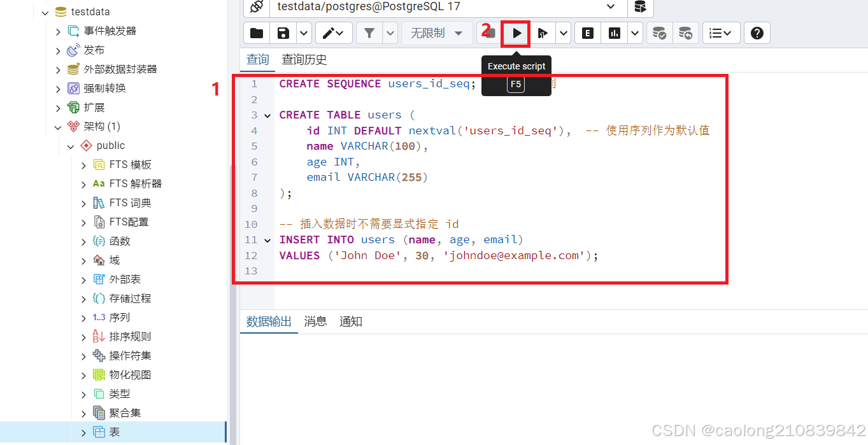Click the 发布 tree icon
Screen dimensions: 868x445
pos(73,50)
